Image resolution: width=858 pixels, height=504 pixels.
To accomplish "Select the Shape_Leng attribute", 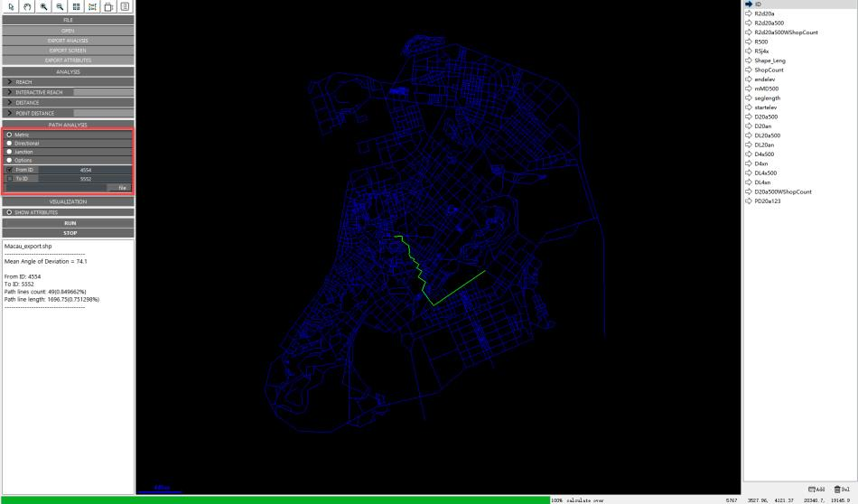I will (x=769, y=61).
